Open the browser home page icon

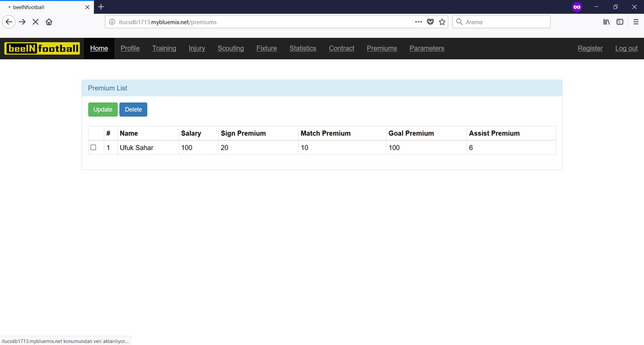pyautogui.click(x=49, y=22)
